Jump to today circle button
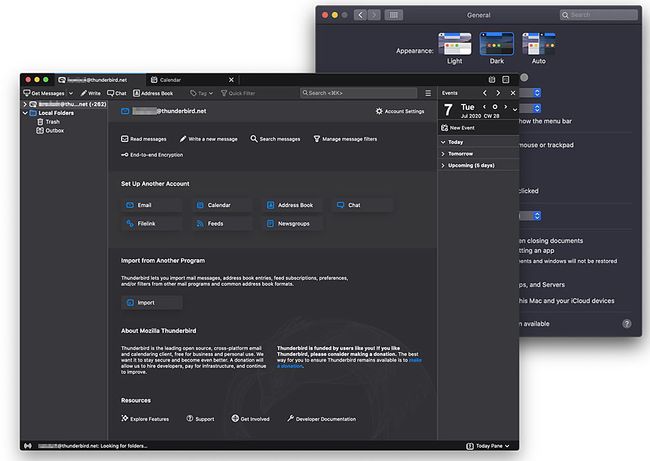The image size is (650, 461). 495,107
